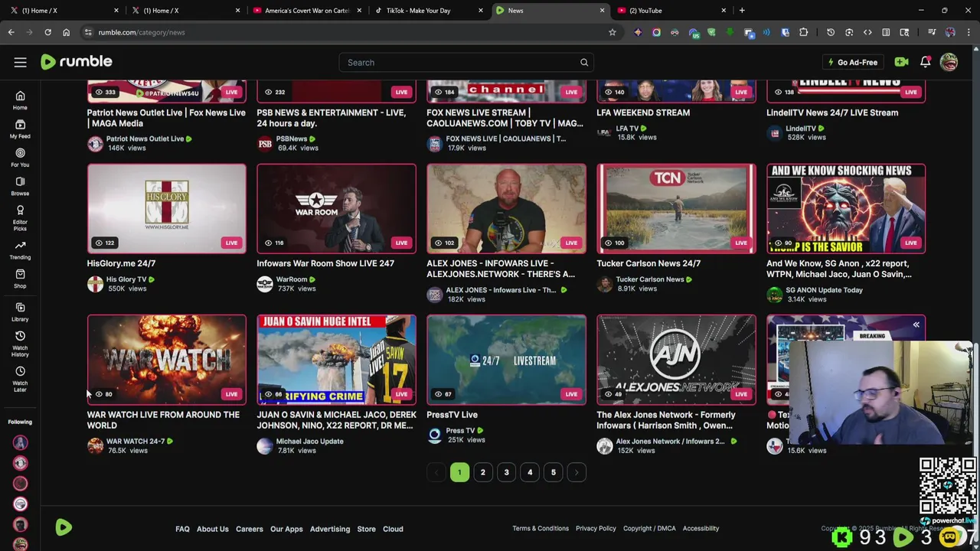980x551 pixels.
Task: Open the Our Apps footer link
Action: tap(286, 529)
